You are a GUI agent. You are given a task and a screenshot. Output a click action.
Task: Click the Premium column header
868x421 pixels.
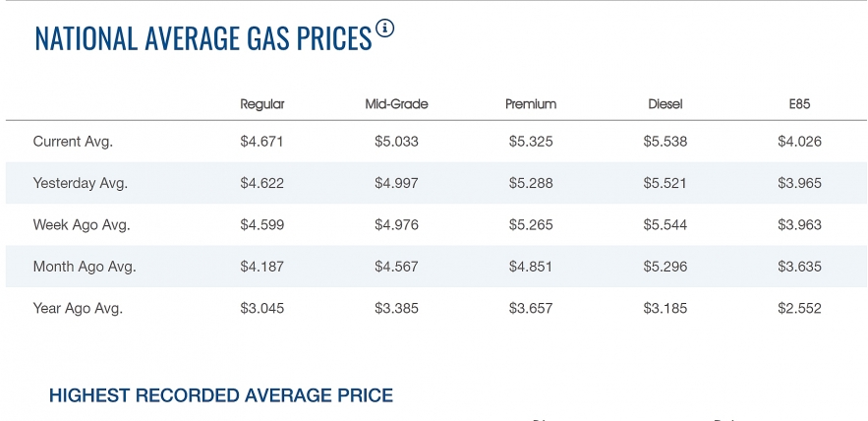coord(531,104)
